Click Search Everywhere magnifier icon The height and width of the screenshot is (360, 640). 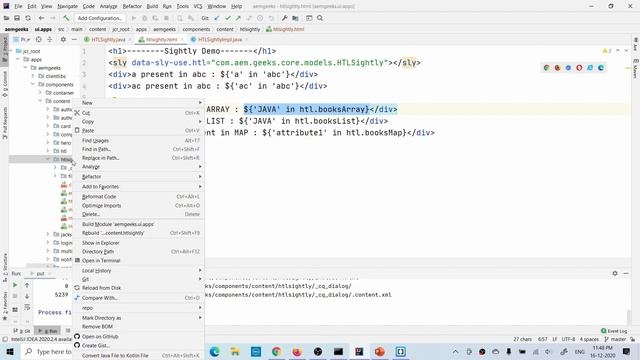pyautogui.click(x=320, y=18)
